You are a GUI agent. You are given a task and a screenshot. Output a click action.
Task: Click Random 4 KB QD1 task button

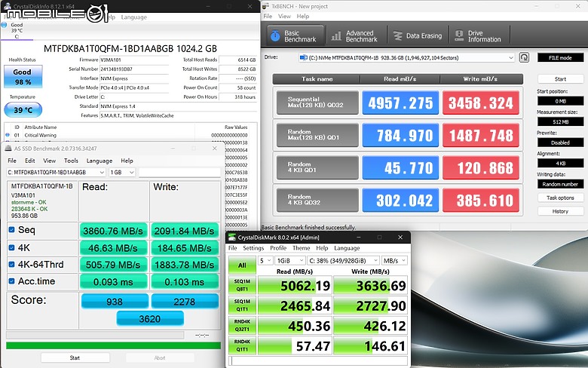point(317,167)
